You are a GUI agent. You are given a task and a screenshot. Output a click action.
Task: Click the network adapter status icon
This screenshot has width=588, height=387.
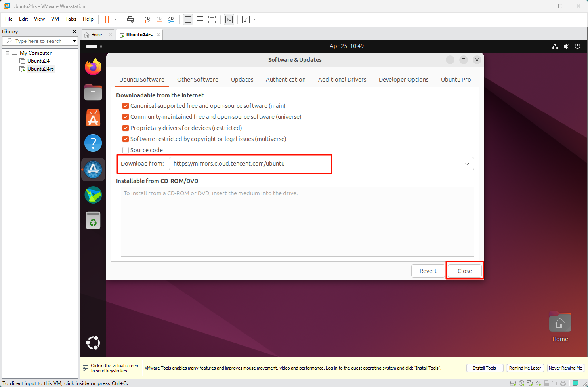(x=530, y=383)
